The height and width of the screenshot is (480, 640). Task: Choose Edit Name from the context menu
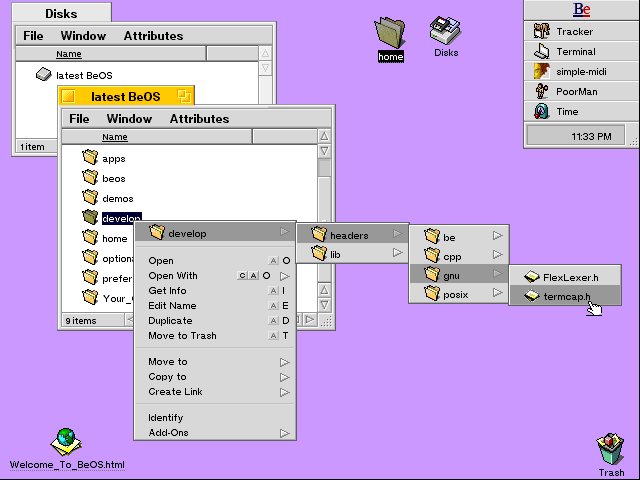(x=215, y=306)
